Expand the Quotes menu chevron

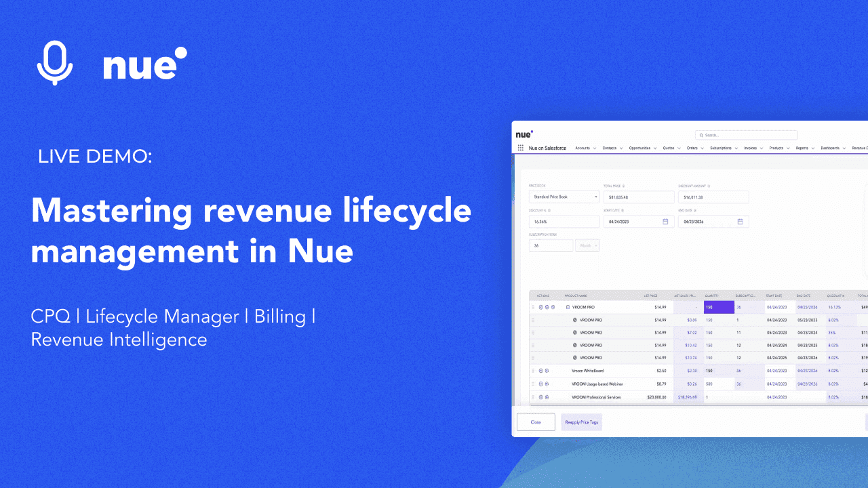pos(679,148)
